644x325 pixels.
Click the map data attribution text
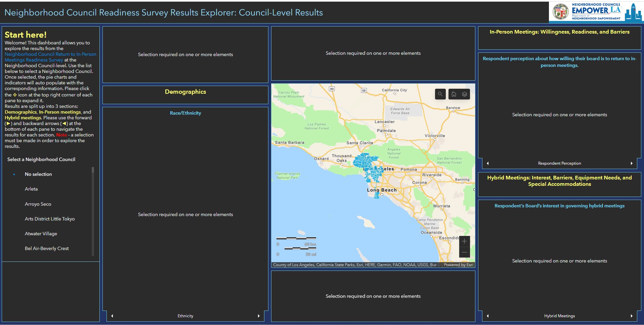coord(356,265)
